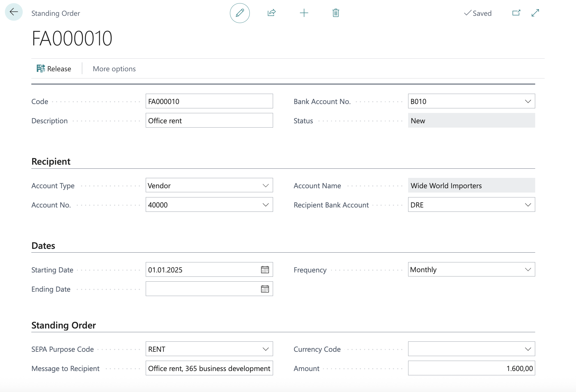
Task: Click the pencil edit icon
Action: click(x=240, y=13)
